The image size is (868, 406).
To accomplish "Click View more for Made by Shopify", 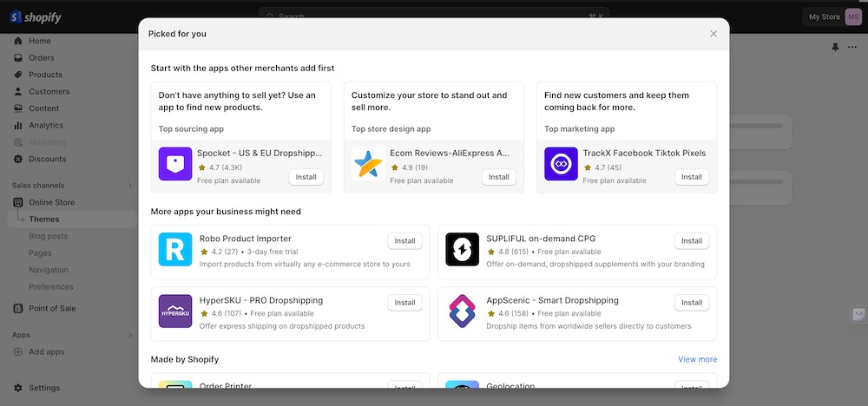I will [x=698, y=359].
